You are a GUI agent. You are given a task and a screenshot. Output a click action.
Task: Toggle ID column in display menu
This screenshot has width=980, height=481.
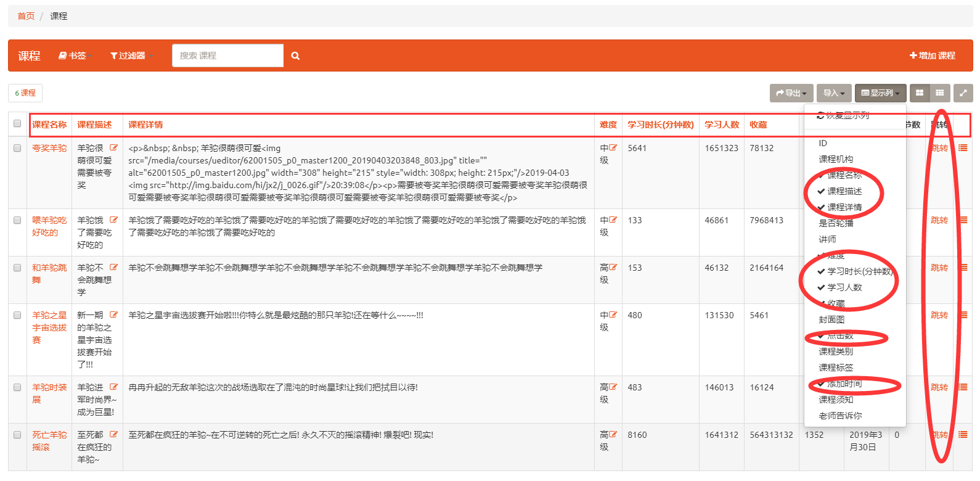tap(855, 143)
